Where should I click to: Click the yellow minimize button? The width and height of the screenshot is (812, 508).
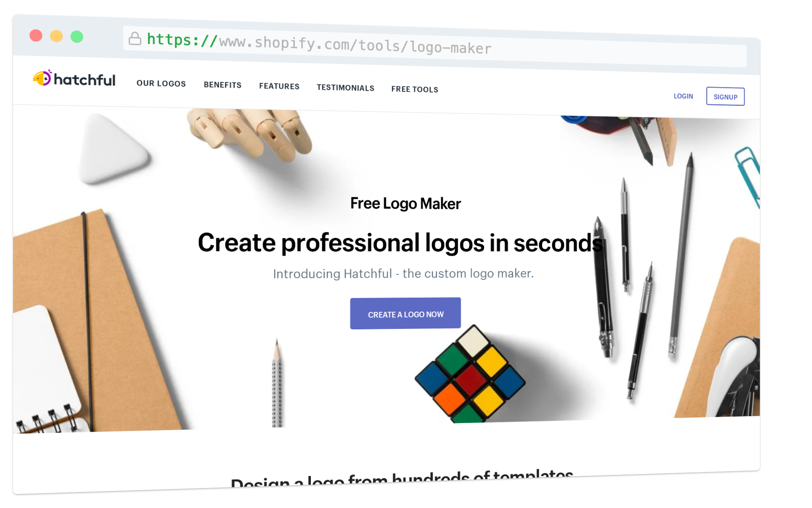58,36
